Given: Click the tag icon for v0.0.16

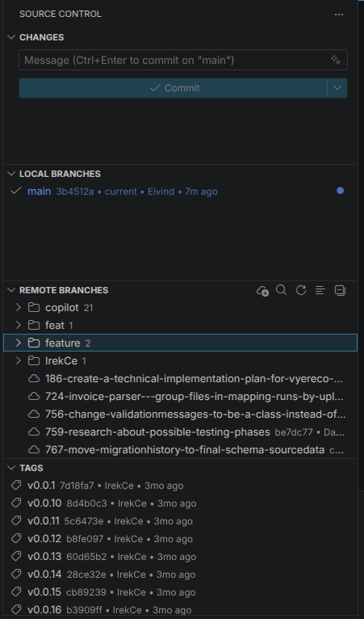Looking at the screenshot, I should pos(16,609).
